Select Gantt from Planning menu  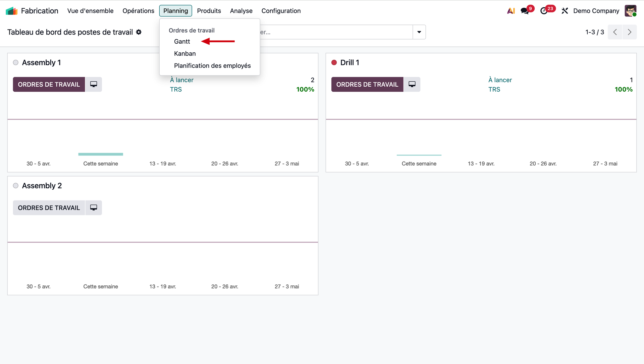tap(182, 41)
